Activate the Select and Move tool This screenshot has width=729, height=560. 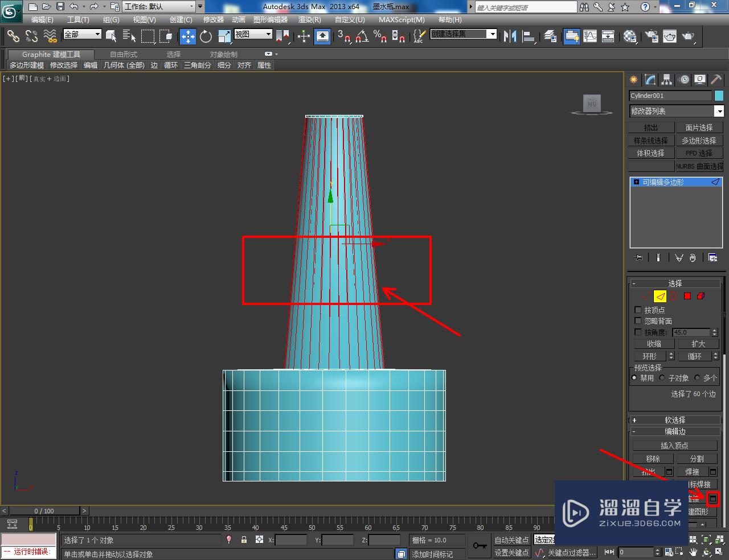tap(188, 36)
